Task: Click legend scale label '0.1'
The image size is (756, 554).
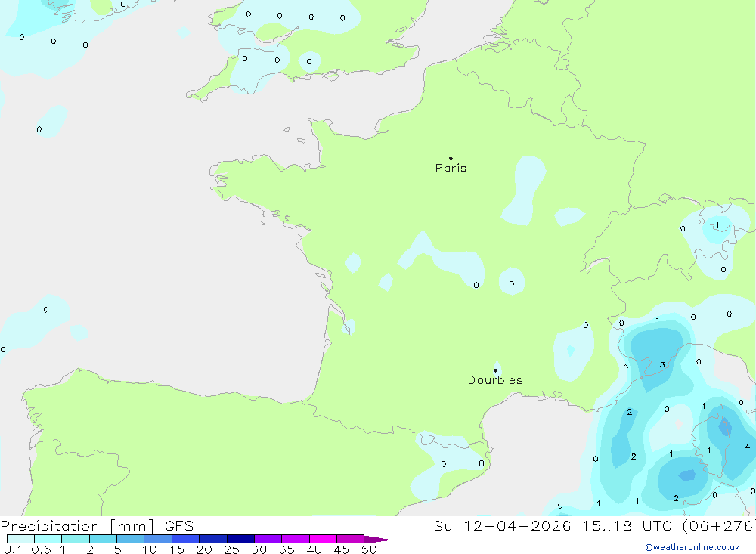Action: point(13,549)
